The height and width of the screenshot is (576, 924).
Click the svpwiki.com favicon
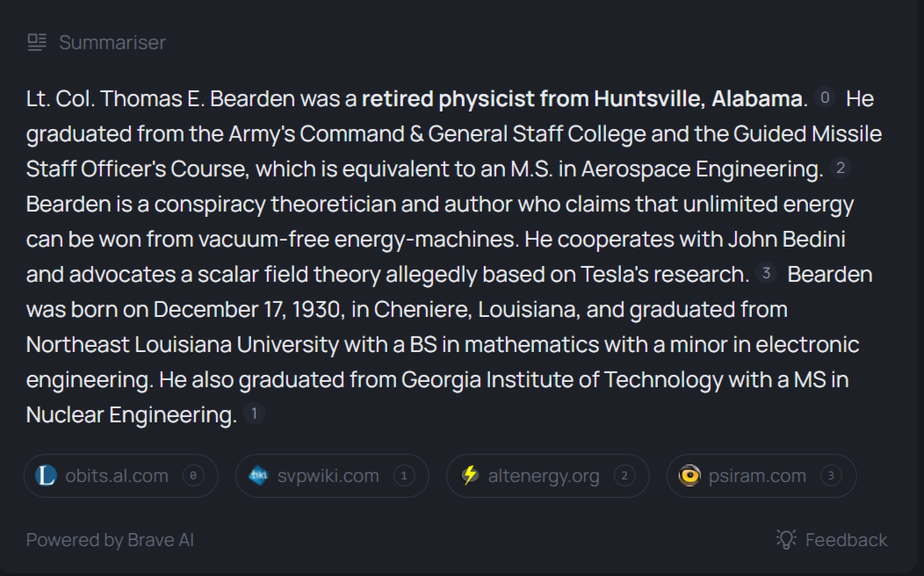coord(258,475)
